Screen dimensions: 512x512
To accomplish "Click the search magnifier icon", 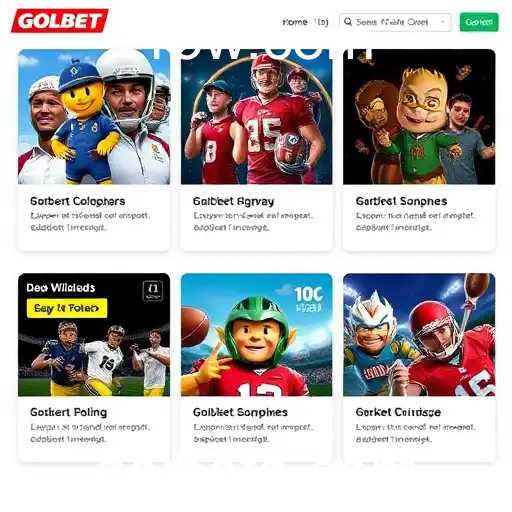I will pos(348,22).
